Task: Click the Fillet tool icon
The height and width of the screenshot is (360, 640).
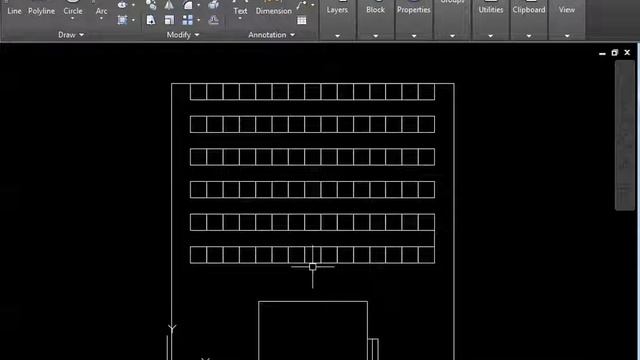Action: click(x=188, y=5)
